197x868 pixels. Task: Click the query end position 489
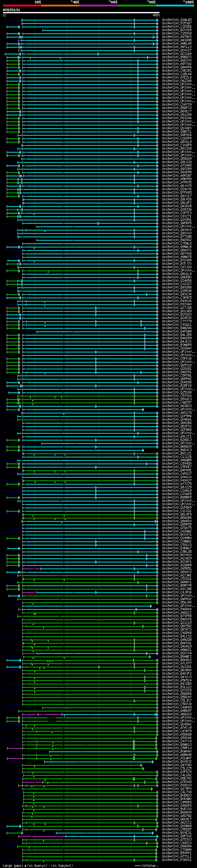[x=155, y=15]
